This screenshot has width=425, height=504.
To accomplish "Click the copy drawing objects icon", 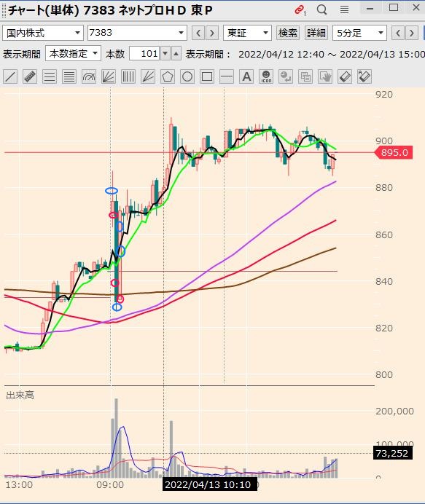I will [x=305, y=76].
